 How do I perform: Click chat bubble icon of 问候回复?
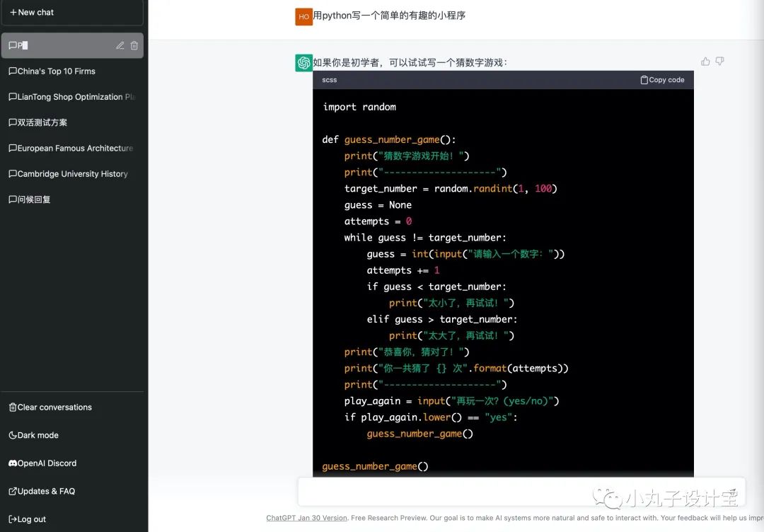tap(13, 199)
